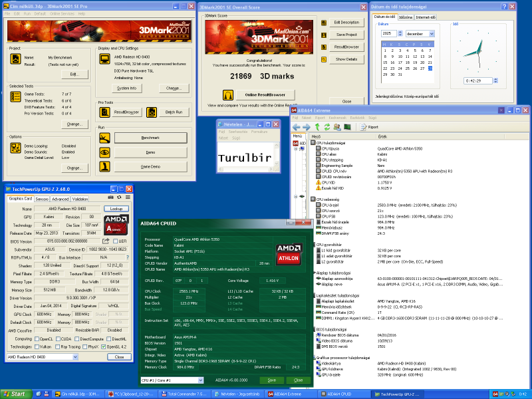Click the Edit Description button
Viewport: 532px width, 399px height.
346,23
